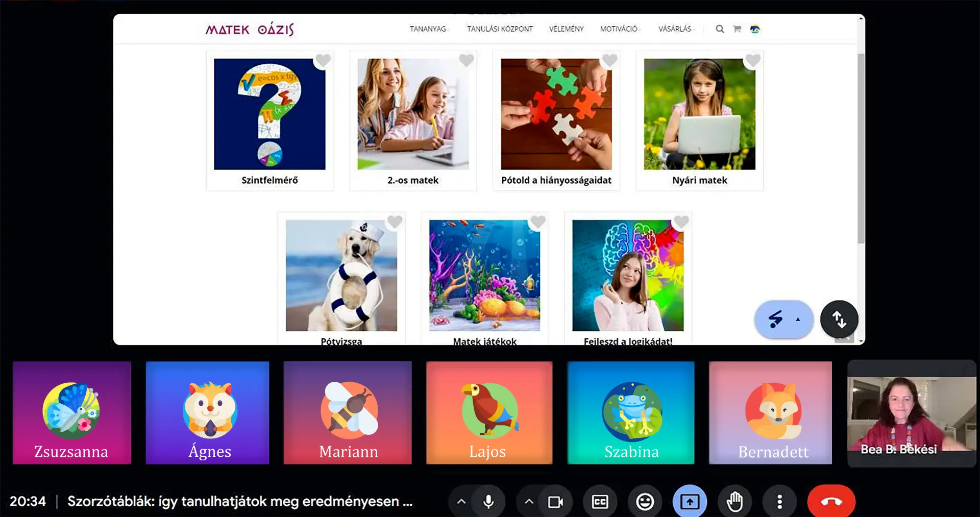
Task: Click the present screen button
Action: tap(690, 502)
